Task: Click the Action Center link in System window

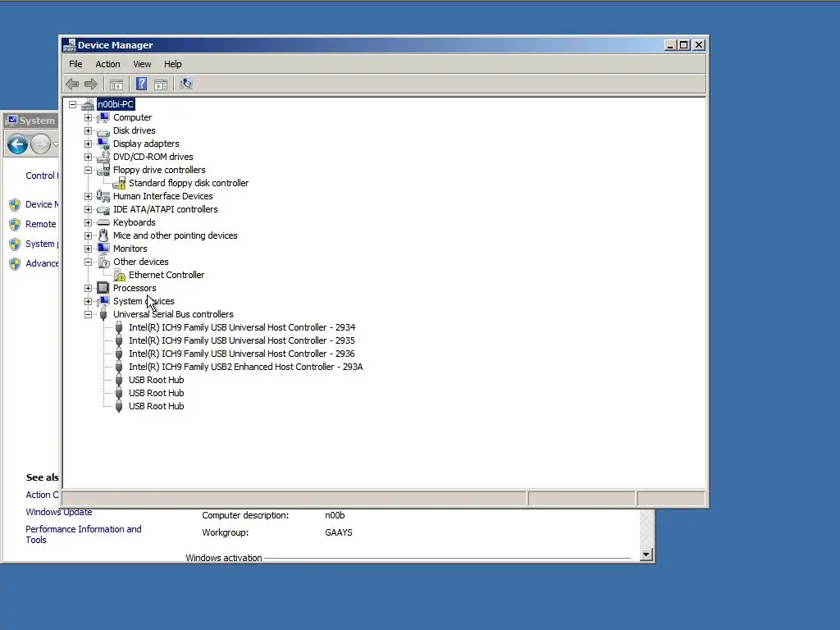Action: point(42,495)
